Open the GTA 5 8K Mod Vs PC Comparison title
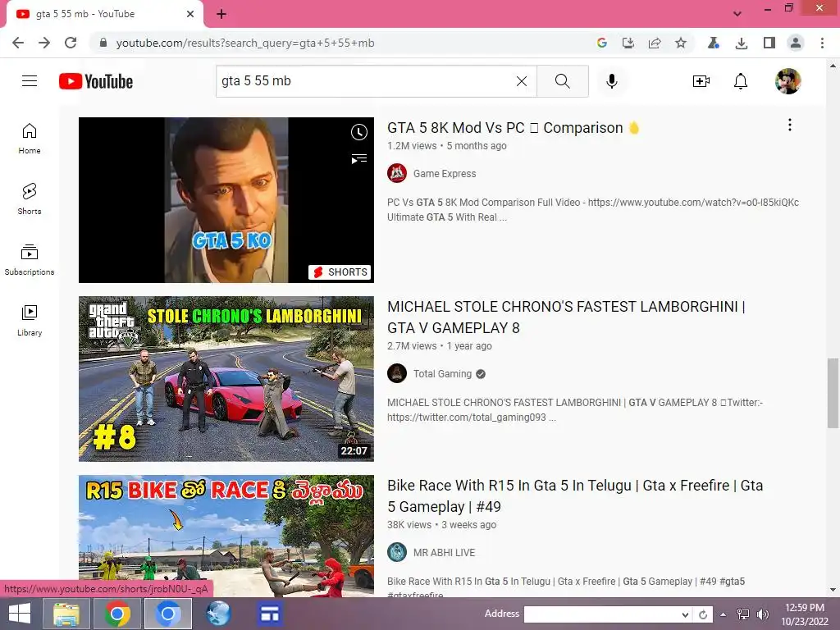Screen dimensions: 840x630 pyautogui.click(x=514, y=127)
